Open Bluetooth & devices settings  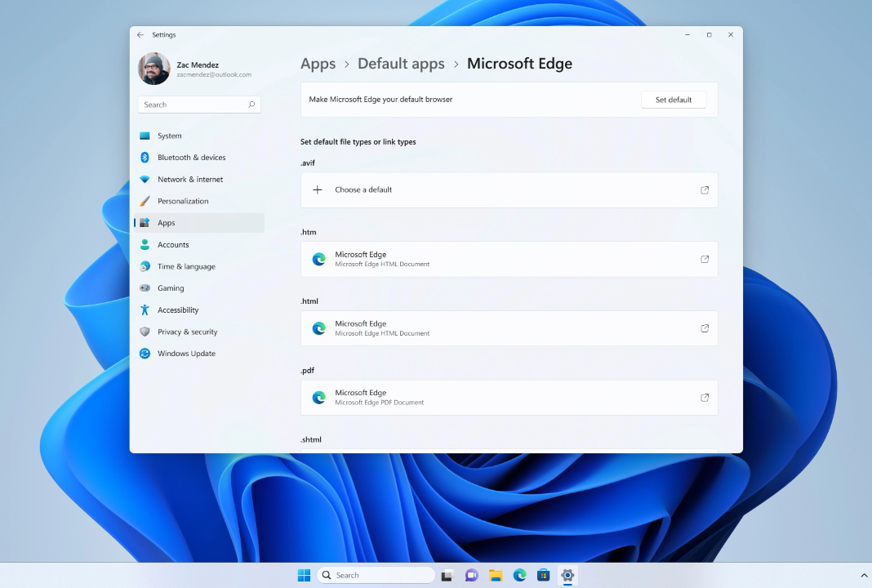click(199, 158)
